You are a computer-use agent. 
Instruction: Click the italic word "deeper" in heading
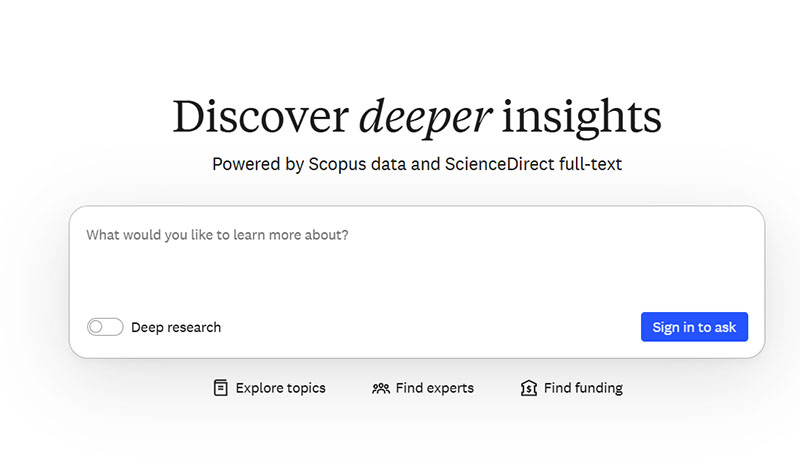point(426,116)
